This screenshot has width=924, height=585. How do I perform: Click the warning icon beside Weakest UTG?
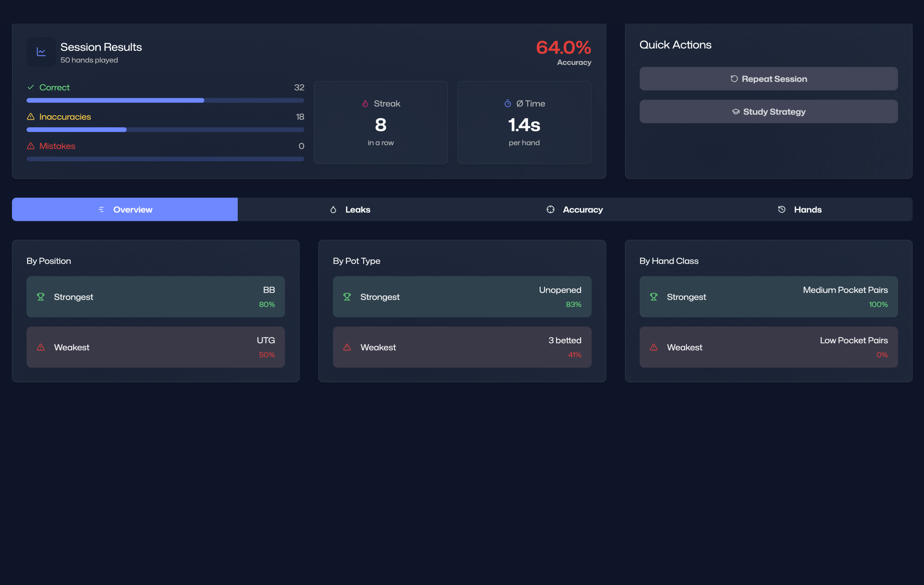(41, 347)
